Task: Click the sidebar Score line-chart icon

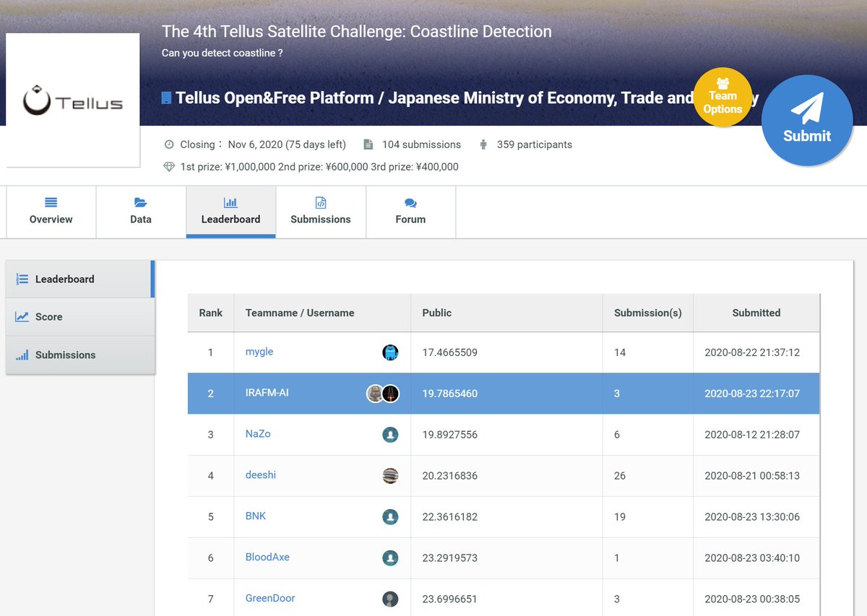Action: point(22,316)
